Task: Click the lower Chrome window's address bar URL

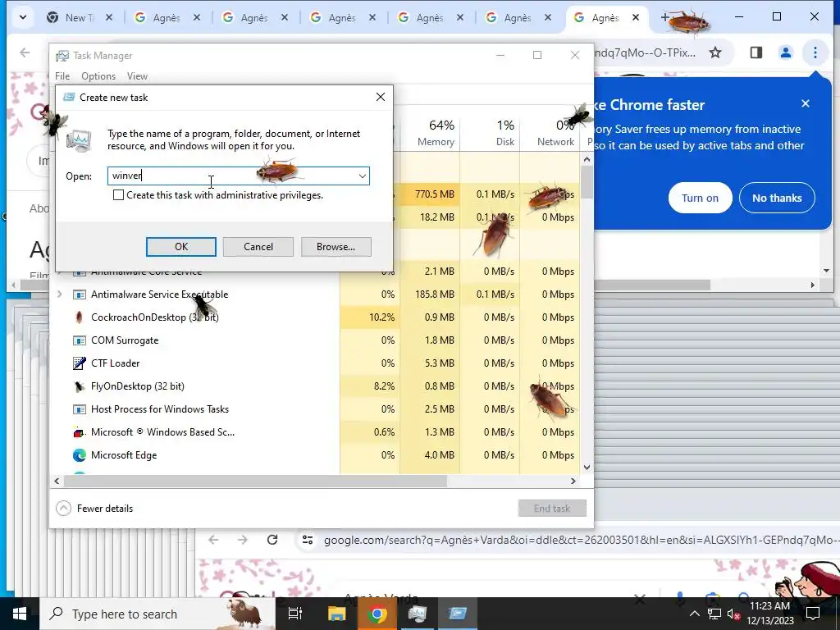Action: tap(582, 540)
